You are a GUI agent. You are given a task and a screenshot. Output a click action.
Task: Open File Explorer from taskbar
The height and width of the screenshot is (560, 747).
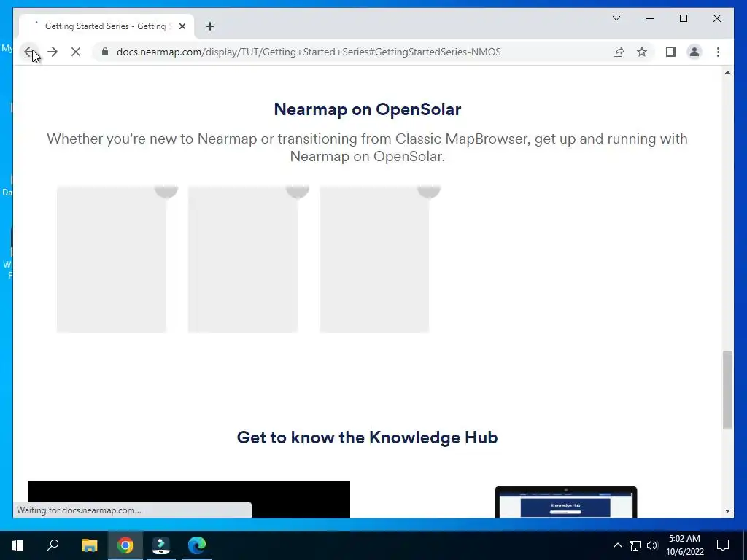pos(89,545)
